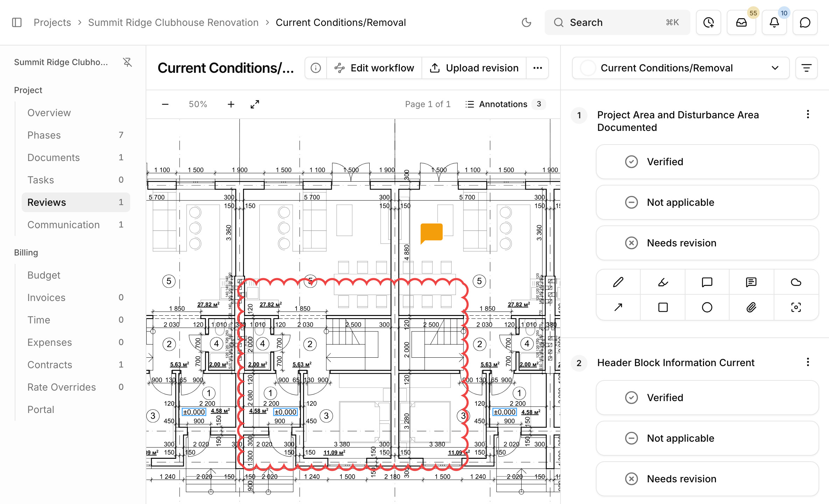829x504 pixels.
Task: Mark Project Area item as Verified
Action: tap(707, 162)
